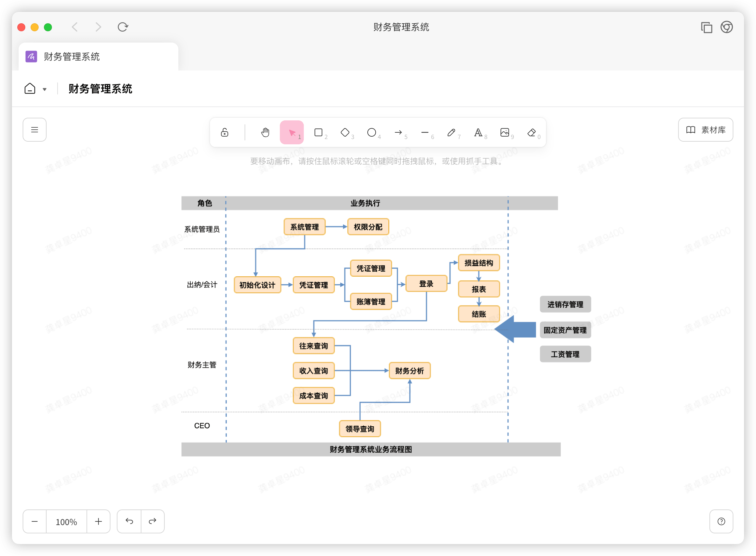Expand the dropdown arrow beside home icon
The height and width of the screenshot is (556, 756).
pos(45,89)
